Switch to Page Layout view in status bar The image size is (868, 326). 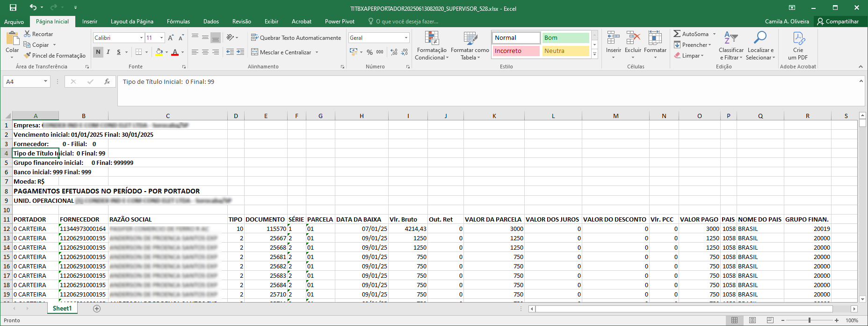tap(752, 320)
